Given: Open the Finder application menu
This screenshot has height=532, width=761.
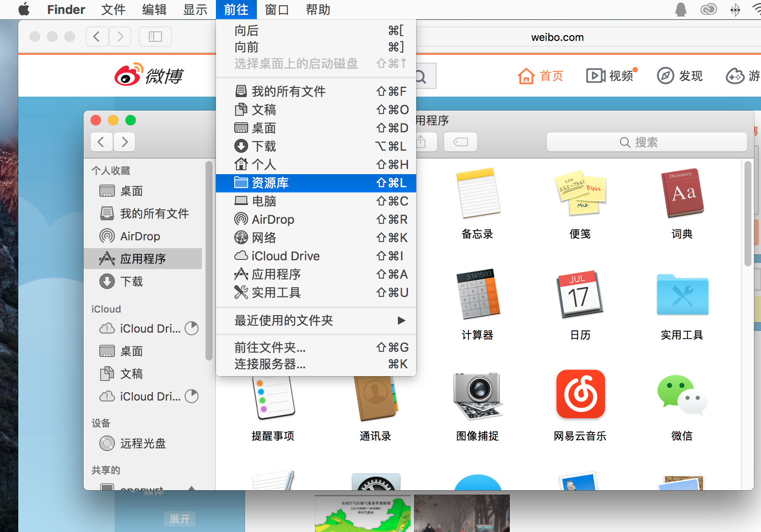Looking at the screenshot, I should (x=66, y=10).
